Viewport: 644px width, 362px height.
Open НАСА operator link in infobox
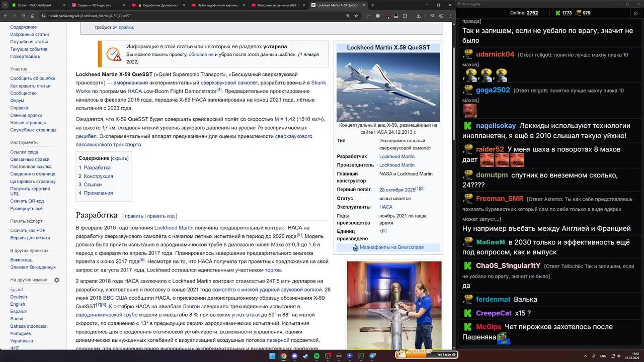point(386,207)
